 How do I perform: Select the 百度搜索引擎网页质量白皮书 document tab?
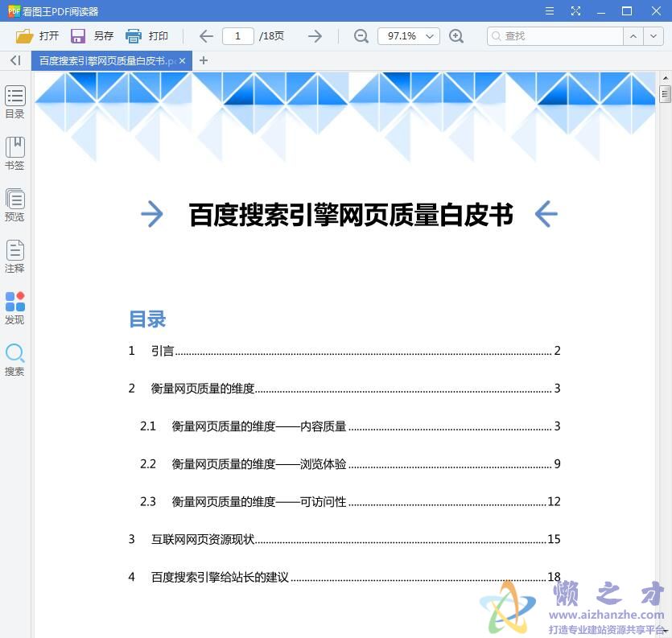(105, 60)
